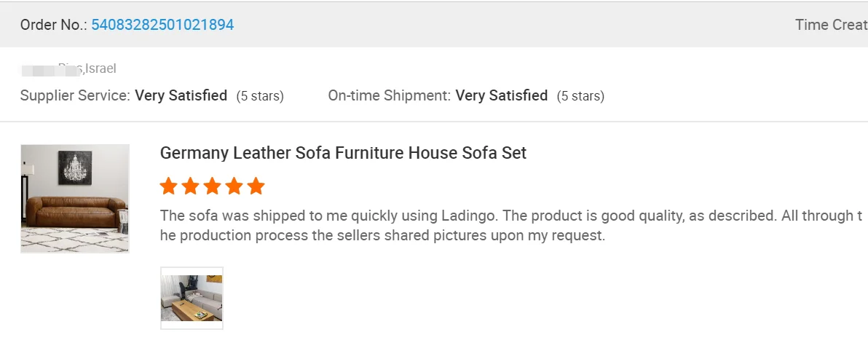Click Very Satisfied next to Supplier Service
The height and width of the screenshot is (351, 868).
(181, 95)
